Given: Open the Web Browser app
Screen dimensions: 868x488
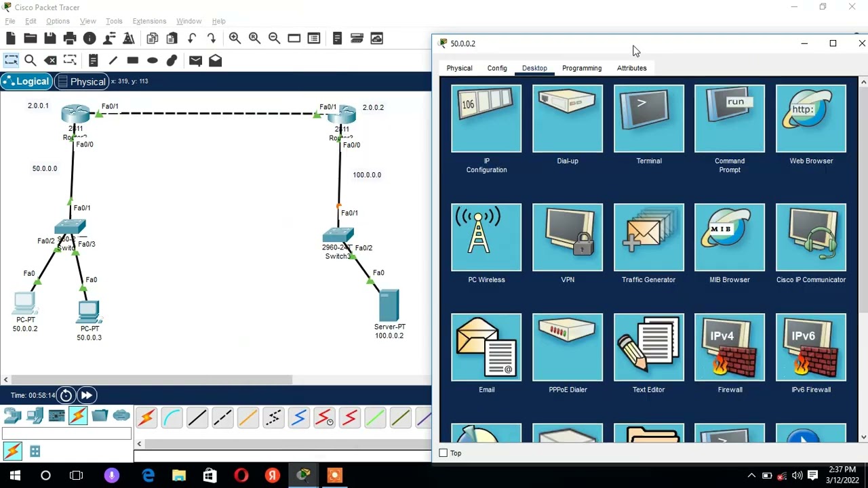Looking at the screenshot, I should tap(811, 119).
